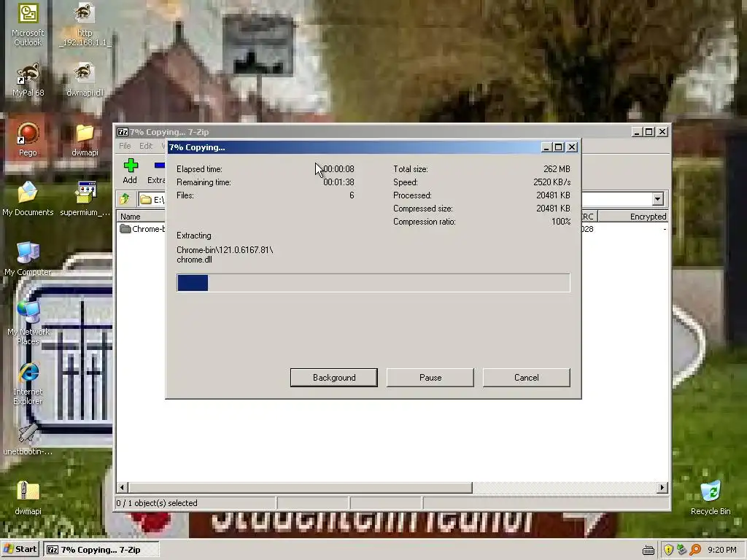Sort by the Name column header
This screenshot has height=560, width=747.
141,216
